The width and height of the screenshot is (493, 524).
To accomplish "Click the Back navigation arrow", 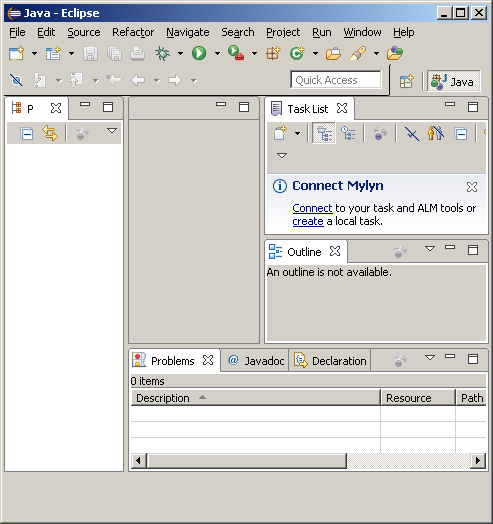I will coord(138,80).
